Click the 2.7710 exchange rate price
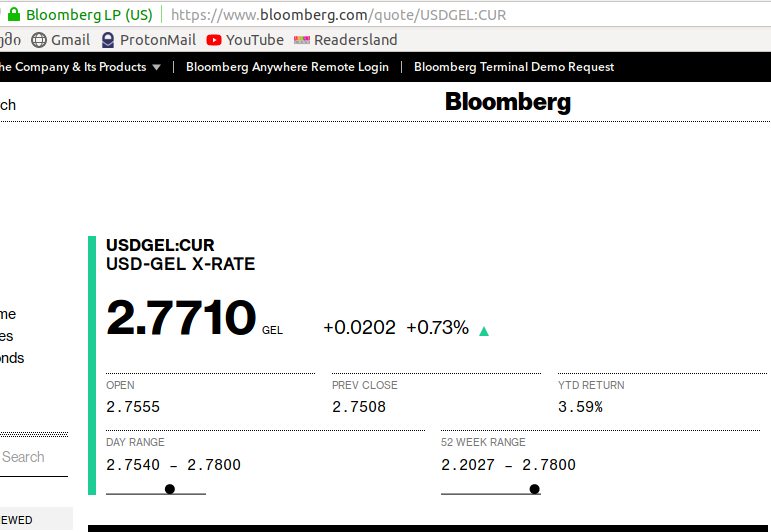Screen dimensions: 771x532 181,319
